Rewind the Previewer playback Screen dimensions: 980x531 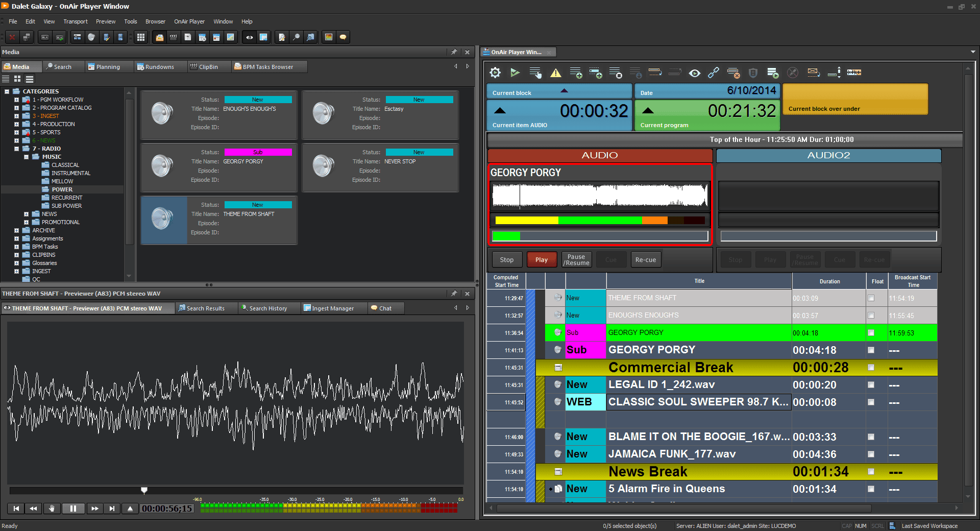click(33, 509)
